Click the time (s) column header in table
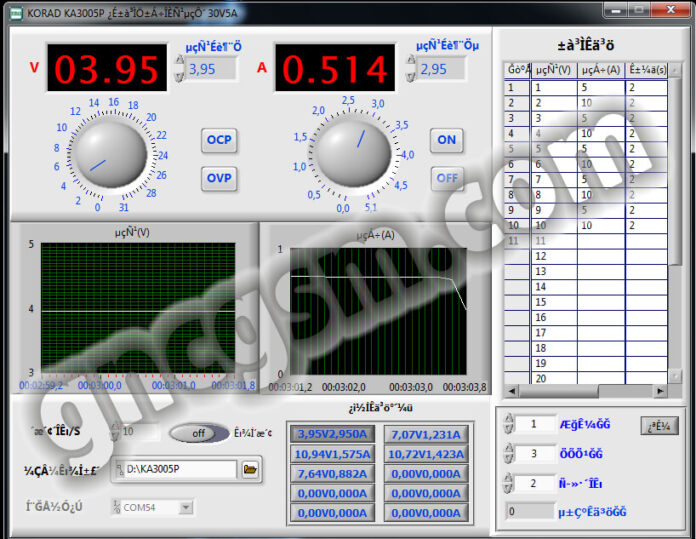Image resolution: width=696 pixels, height=539 pixels. (x=647, y=70)
